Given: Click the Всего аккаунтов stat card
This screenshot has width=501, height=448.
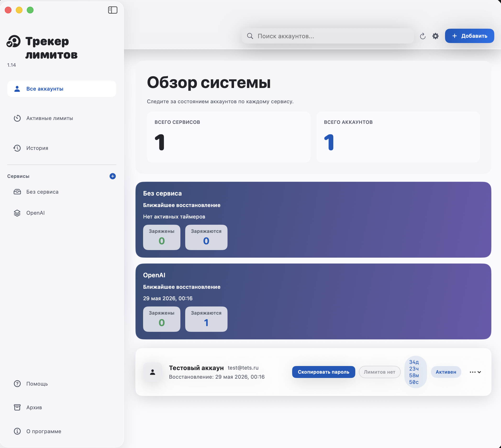Looking at the screenshot, I should pos(398,137).
